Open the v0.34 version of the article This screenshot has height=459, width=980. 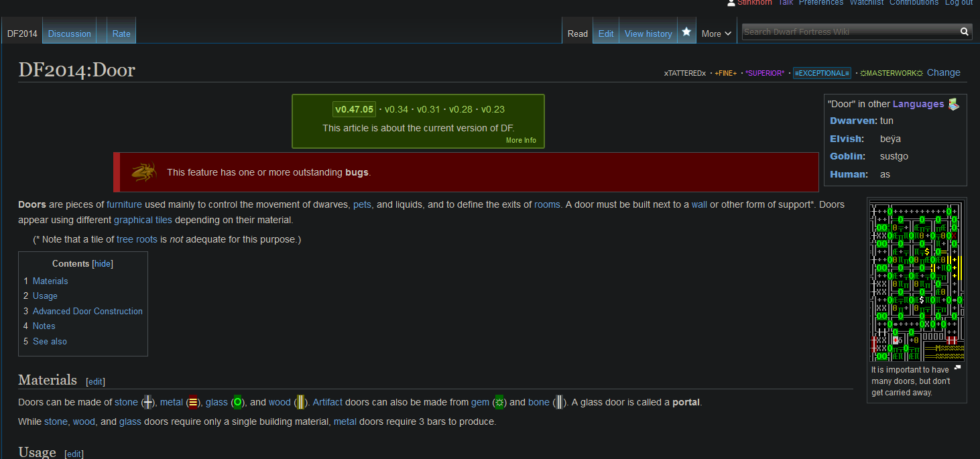pyautogui.click(x=396, y=109)
